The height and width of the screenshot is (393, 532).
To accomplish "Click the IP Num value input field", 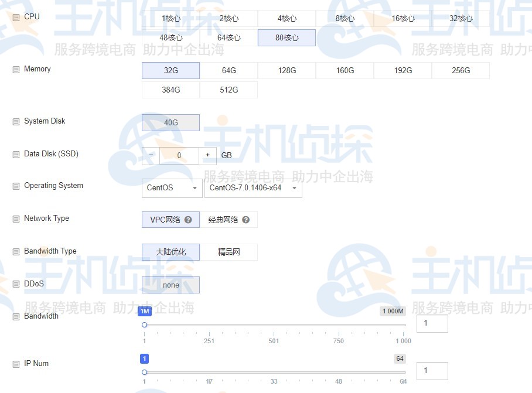I will (432, 370).
